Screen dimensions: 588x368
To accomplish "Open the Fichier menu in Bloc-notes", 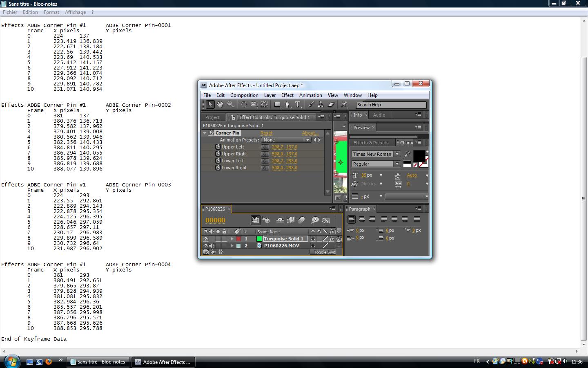I will [x=10, y=12].
